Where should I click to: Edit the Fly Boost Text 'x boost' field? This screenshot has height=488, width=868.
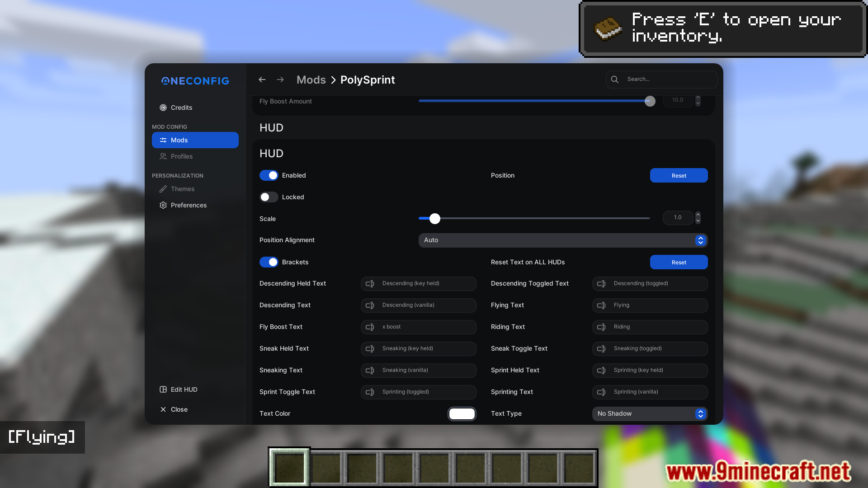[x=418, y=327]
